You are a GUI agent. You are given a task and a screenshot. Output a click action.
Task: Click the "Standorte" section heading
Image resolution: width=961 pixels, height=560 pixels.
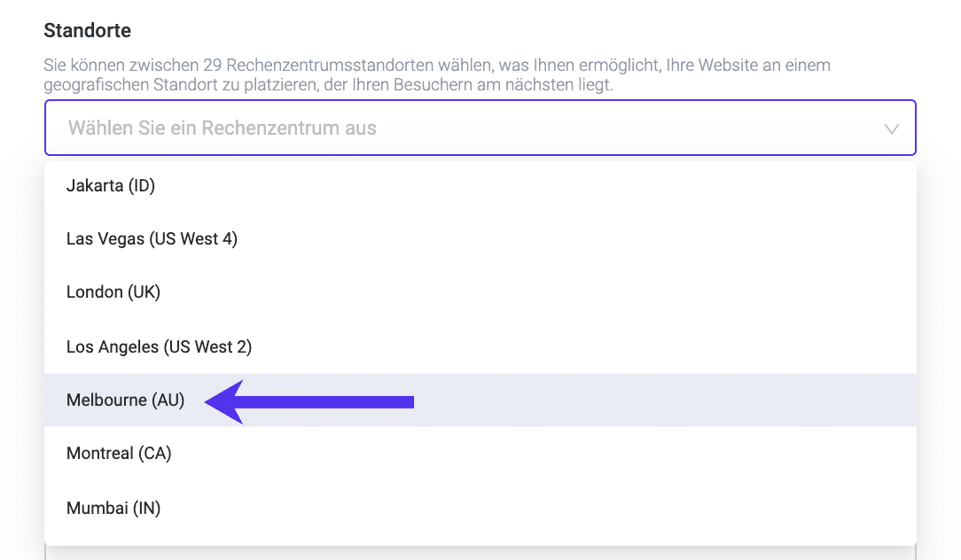pyautogui.click(x=88, y=30)
